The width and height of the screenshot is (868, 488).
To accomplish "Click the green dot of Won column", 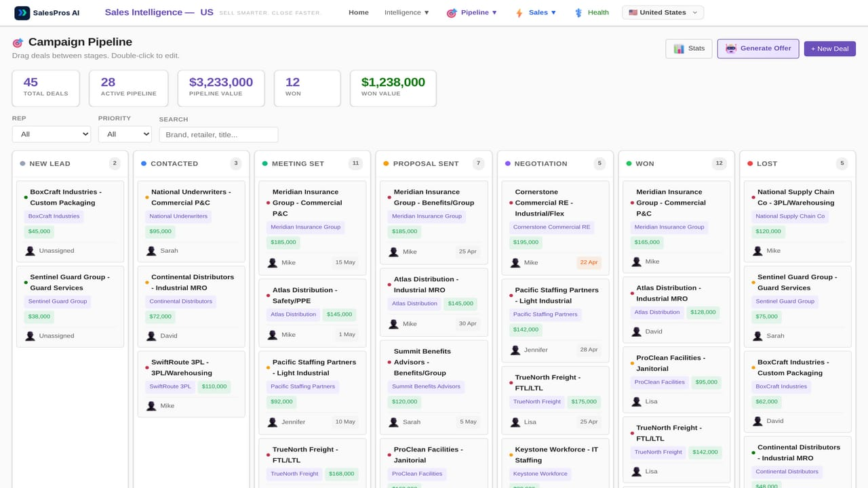I will (x=629, y=163).
